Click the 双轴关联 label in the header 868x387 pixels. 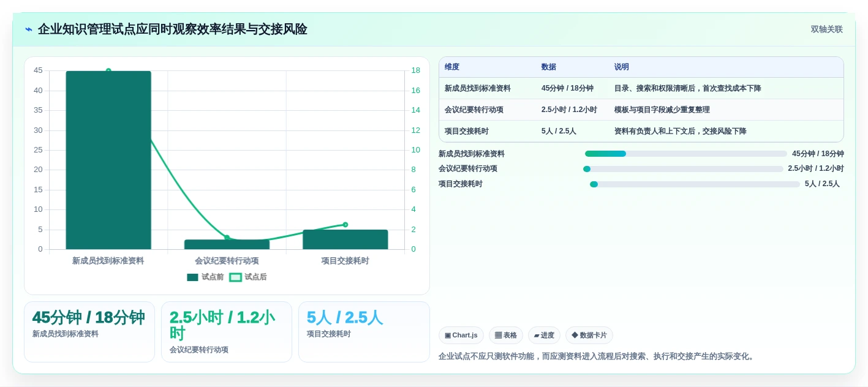(x=826, y=29)
